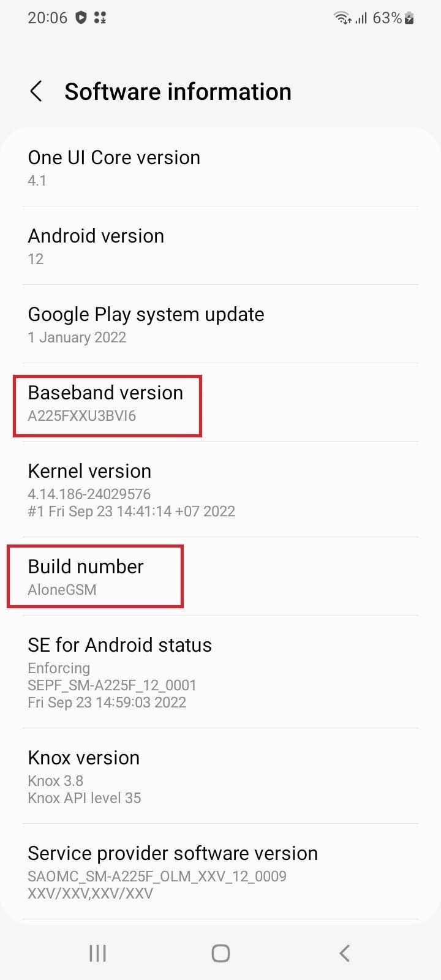This screenshot has width=441, height=980.
Task: Tap the battery status icon
Action: point(409,18)
